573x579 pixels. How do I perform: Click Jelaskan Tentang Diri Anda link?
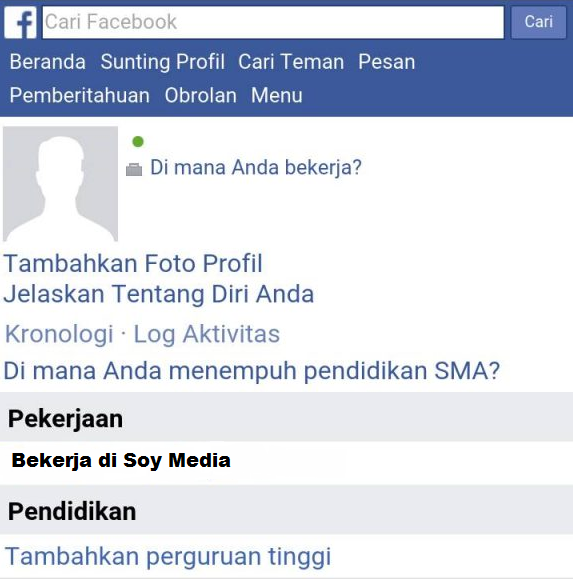click(x=159, y=294)
